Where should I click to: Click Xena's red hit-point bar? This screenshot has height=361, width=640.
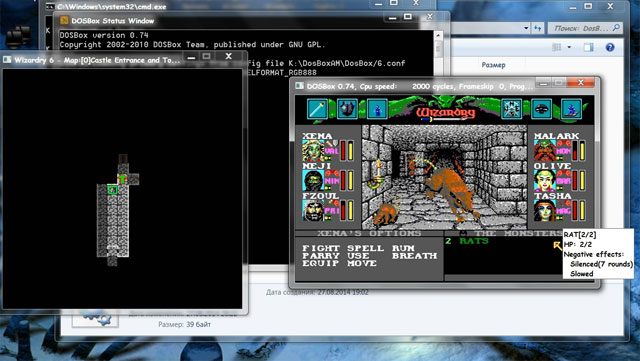click(343, 150)
